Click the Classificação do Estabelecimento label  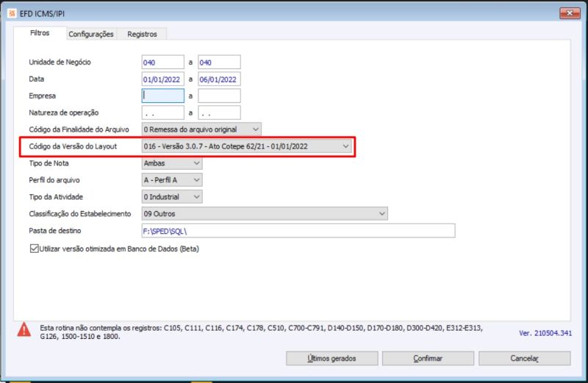click(x=80, y=214)
